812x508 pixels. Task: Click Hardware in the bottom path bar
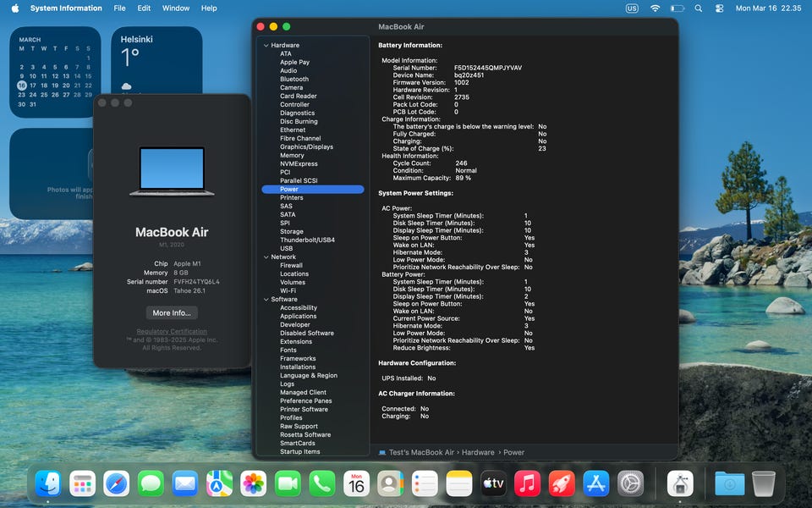[478, 453]
